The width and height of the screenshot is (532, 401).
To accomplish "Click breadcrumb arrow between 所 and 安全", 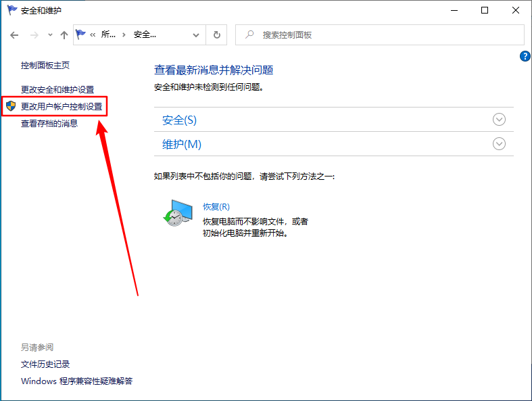I will (124, 34).
